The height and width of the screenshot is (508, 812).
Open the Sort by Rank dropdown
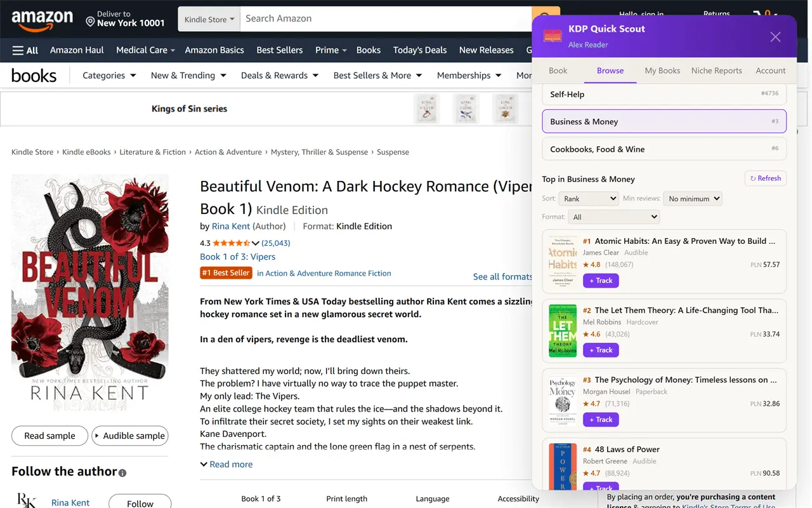click(589, 199)
